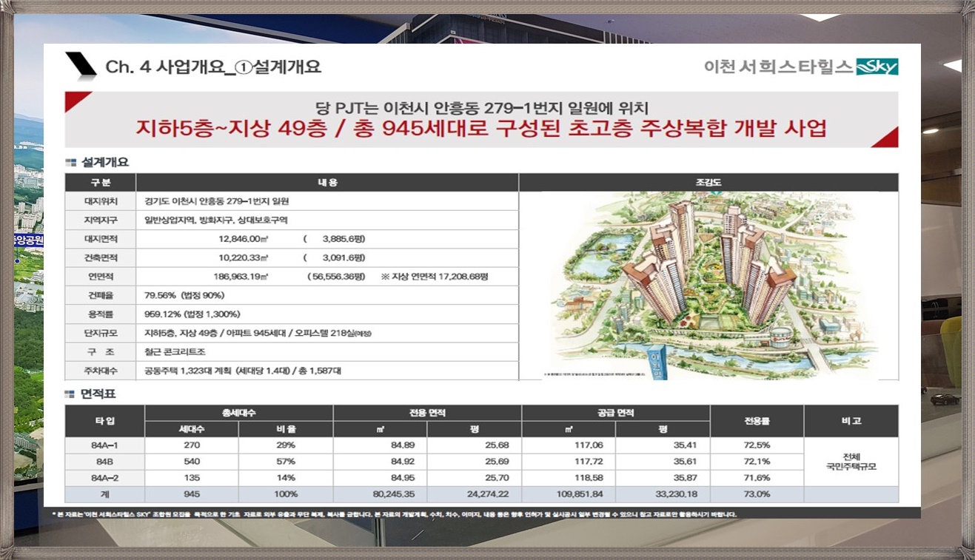This screenshot has height=560, width=975.
Task: Click the '전용률' header
Action: pos(757,421)
